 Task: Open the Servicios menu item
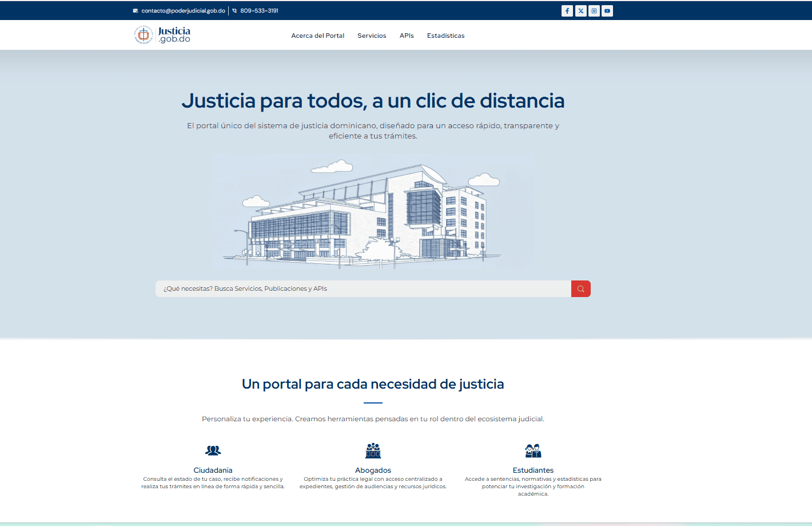(372, 35)
